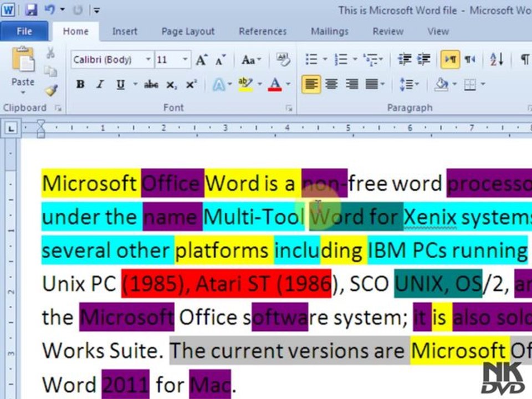This screenshot has width=532, height=399.
Task: Click the Cut scissors icon
Action: tap(50, 53)
